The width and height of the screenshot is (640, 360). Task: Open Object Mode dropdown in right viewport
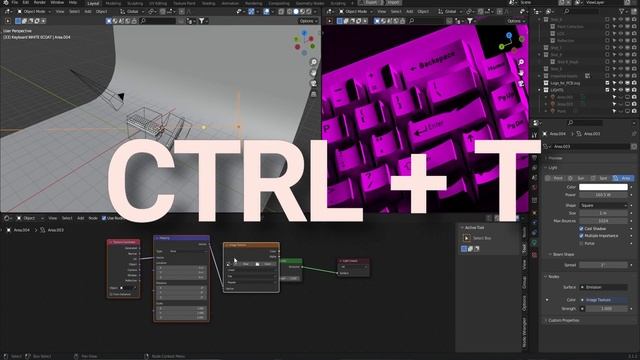pyautogui.click(x=356, y=11)
